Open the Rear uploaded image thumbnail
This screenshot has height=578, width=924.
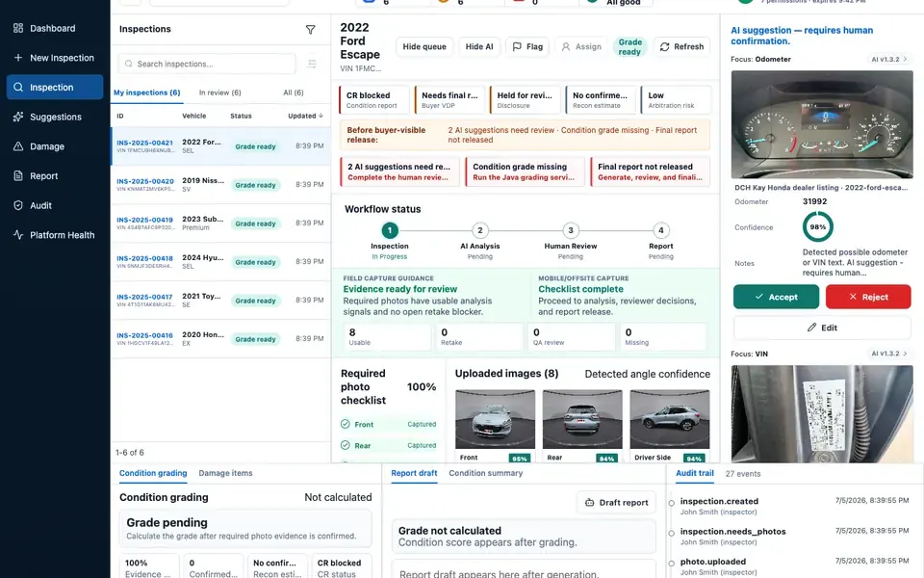[x=582, y=419]
